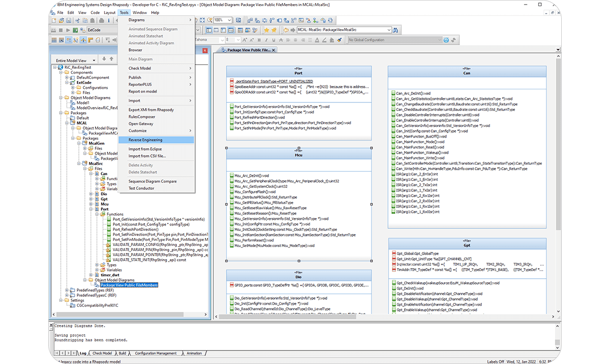This screenshot has width=610, height=364.
Task: Select Reverse Engineering in Tools menu
Action: point(156,140)
